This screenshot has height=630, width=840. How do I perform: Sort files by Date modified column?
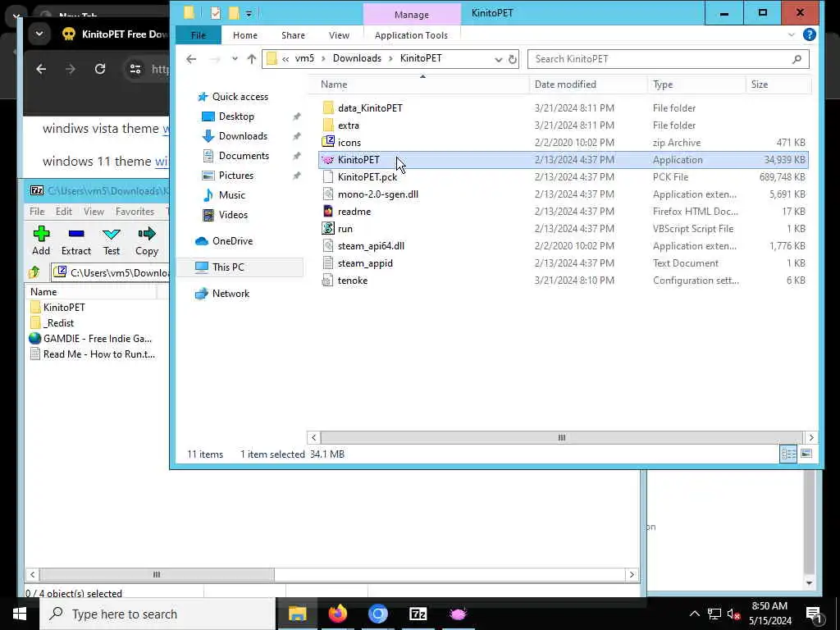588,84
